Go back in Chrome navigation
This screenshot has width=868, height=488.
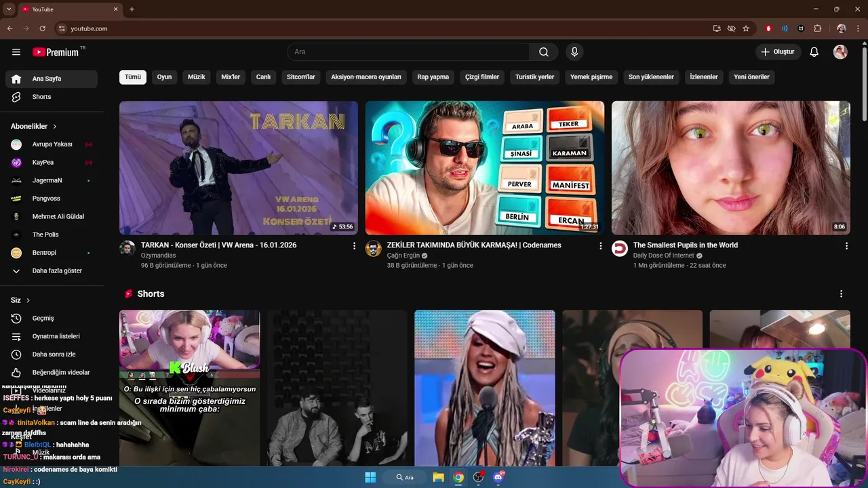(9, 28)
